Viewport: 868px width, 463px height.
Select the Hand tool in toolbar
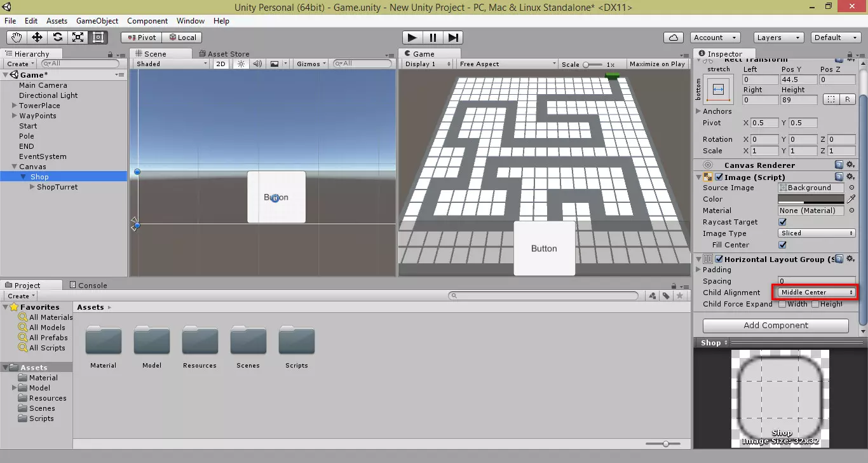pos(17,38)
